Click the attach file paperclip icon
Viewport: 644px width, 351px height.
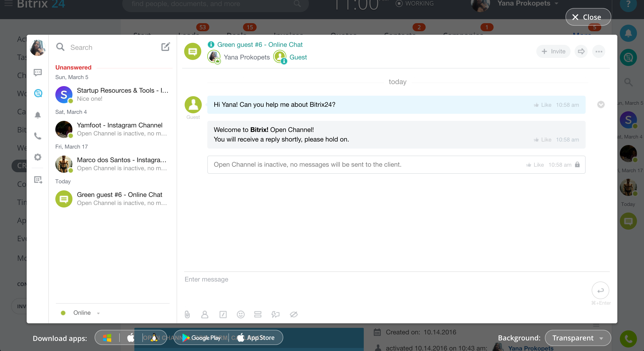(187, 314)
